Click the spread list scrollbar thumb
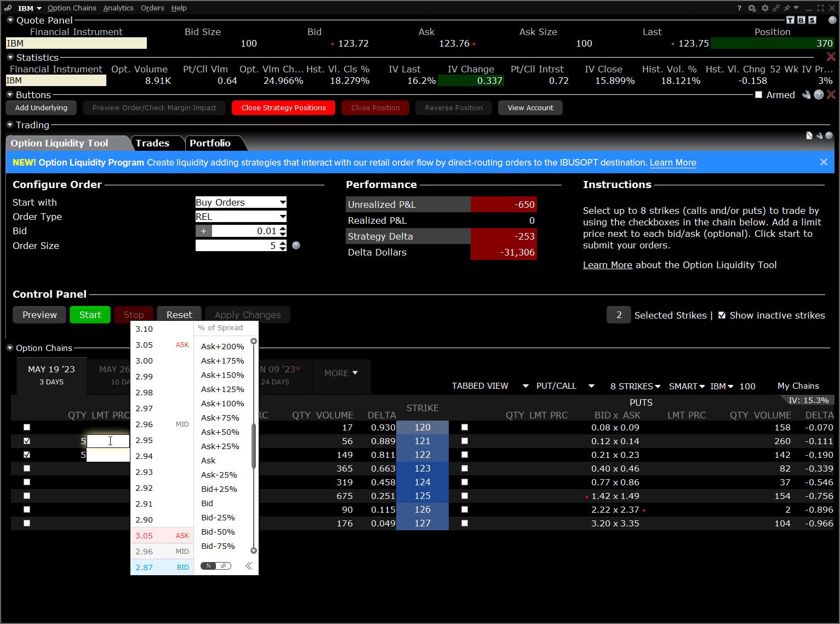Image resolution: width=840 pixels, height=624 pixels. [x=254, y=446]
